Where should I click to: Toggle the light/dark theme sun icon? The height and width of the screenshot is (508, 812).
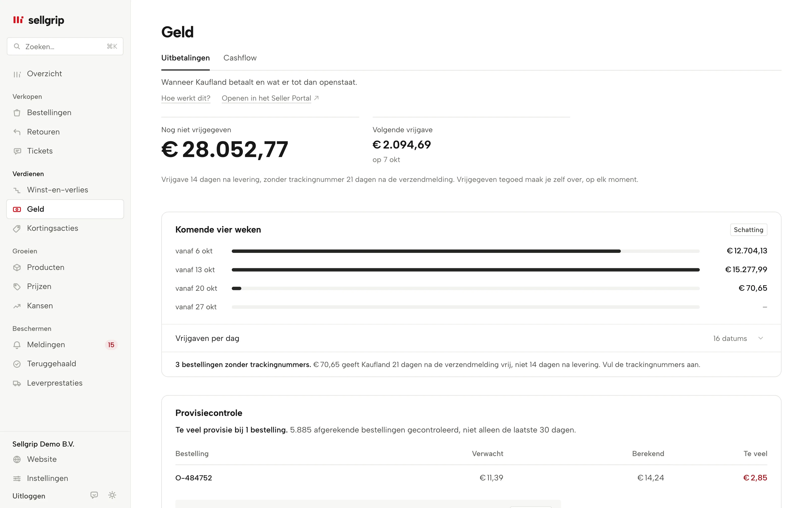click(x=112, y=495)
